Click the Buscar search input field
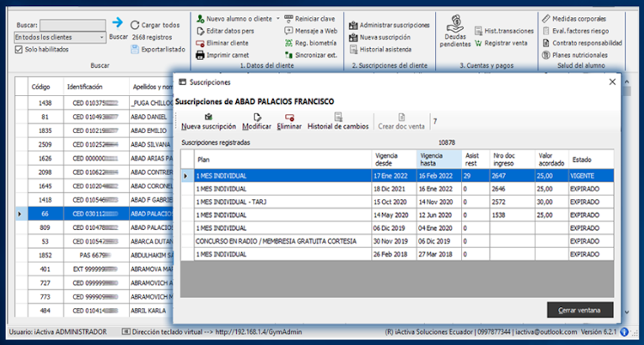Image resolution: width=644 pixels, height=345 pixels. [x=73, y=25]
